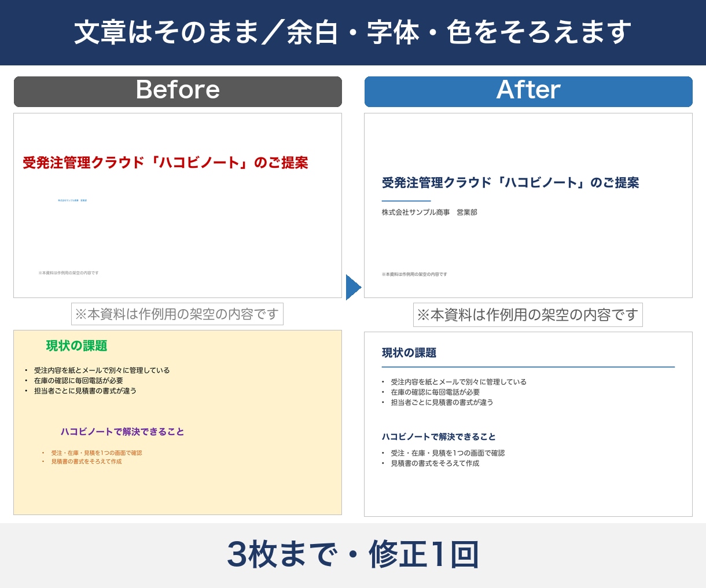The image size is (706, 588).
Task: Click the enlarged caption under the After title slide
Action: (528, 315)
